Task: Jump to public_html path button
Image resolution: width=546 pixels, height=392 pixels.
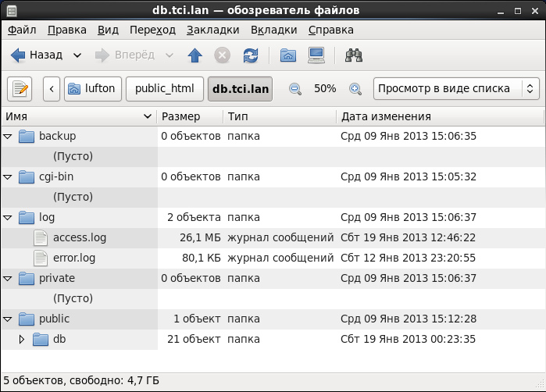Action: (x=164, y=89)
